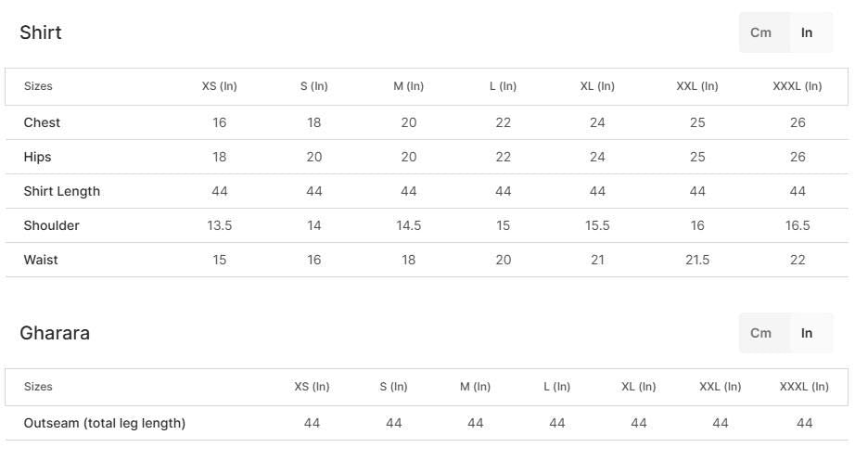Select the Waist row label

pos(41,260)
